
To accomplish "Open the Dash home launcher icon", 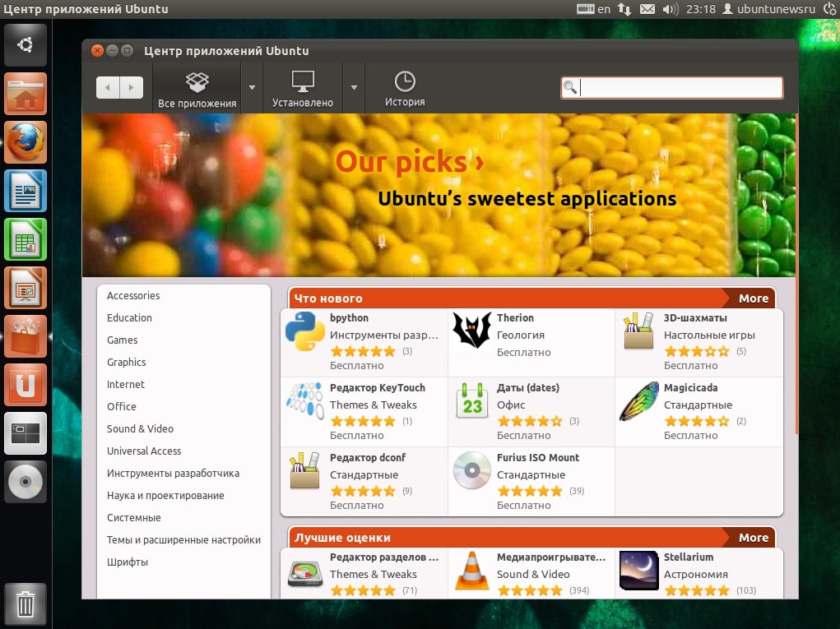I will click(x=26, y=45).
